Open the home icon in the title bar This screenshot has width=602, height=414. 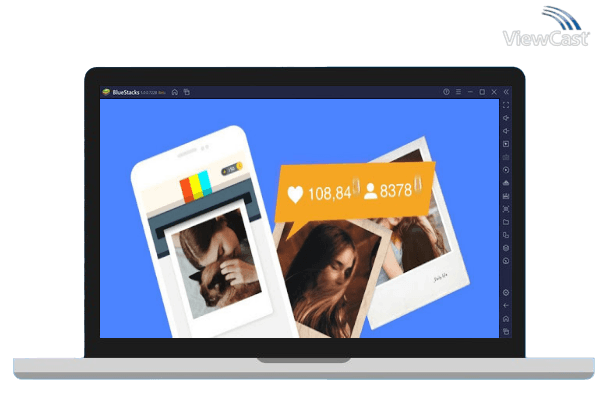[x=175, y=92]
